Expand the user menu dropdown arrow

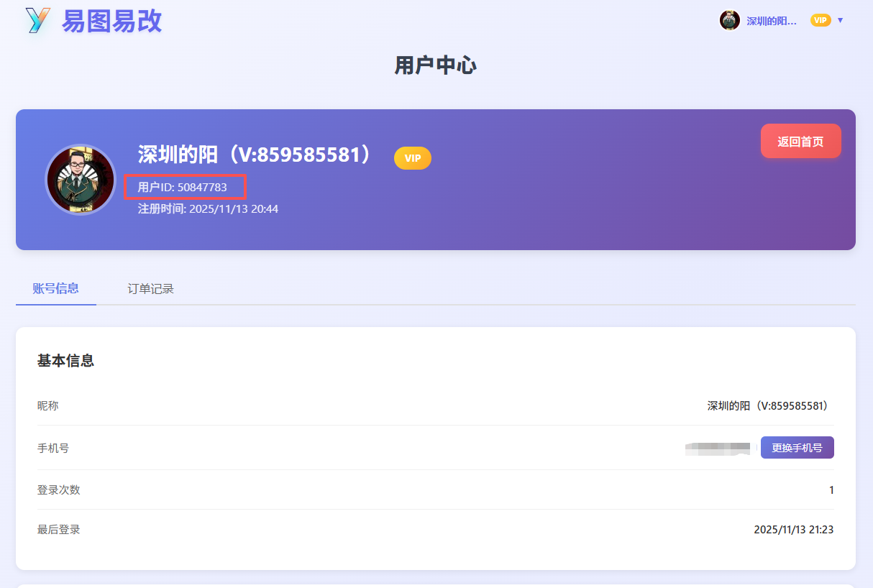840,20
